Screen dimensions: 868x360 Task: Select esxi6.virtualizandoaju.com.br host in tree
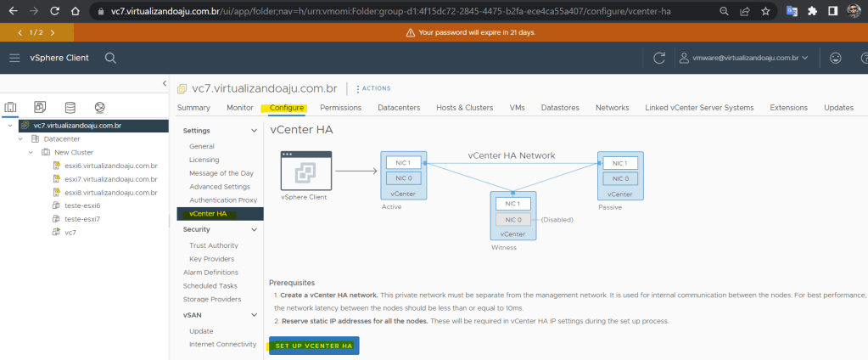(x=111, y=166)
